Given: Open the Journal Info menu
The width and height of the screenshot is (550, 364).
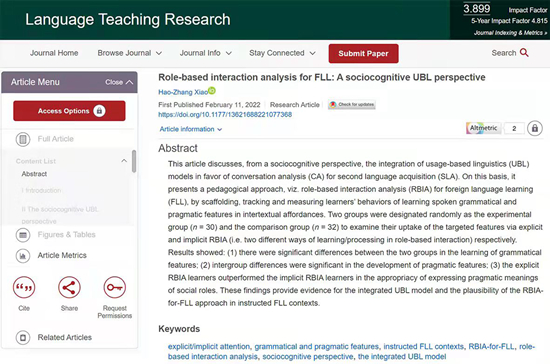Looking at the screenshot, I should 206,53.
